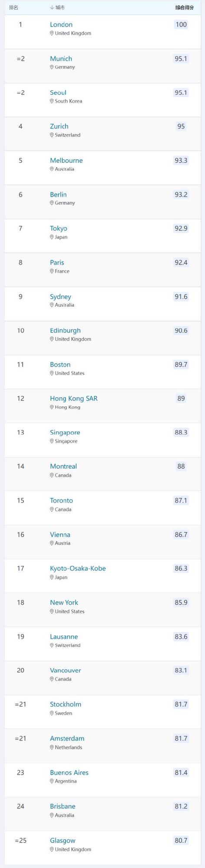Screen dimensions: 205x868
Task: Click location pin icon beside Sweden
Action: [52, 713]
